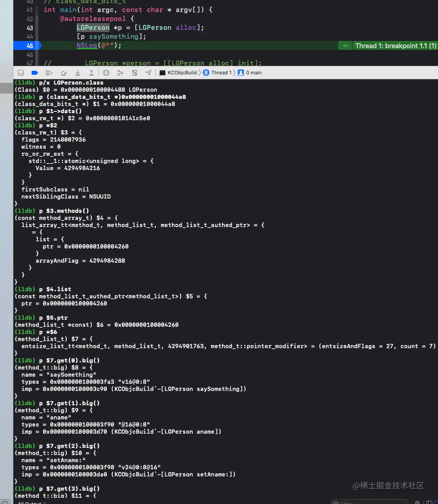Click the 'p $7.get(2).big()' command
This screenshot has width=438, height=504.
click(69, 446)
